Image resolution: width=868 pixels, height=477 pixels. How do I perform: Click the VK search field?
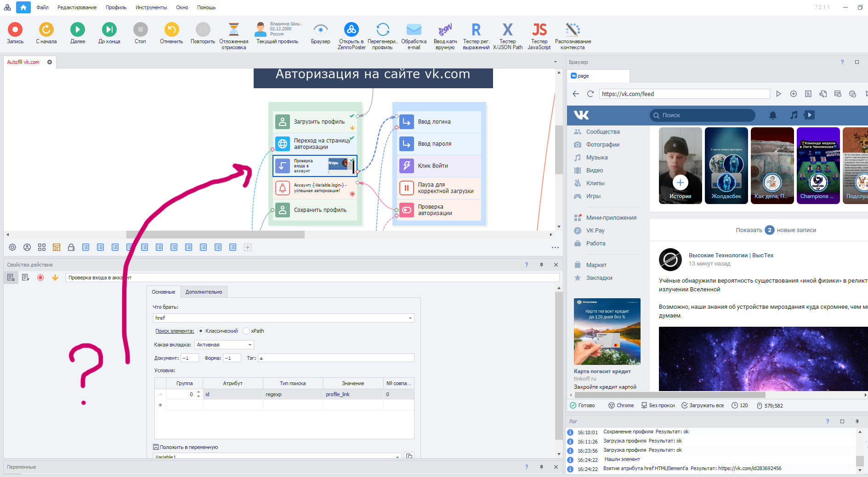[x=703, y=115]
